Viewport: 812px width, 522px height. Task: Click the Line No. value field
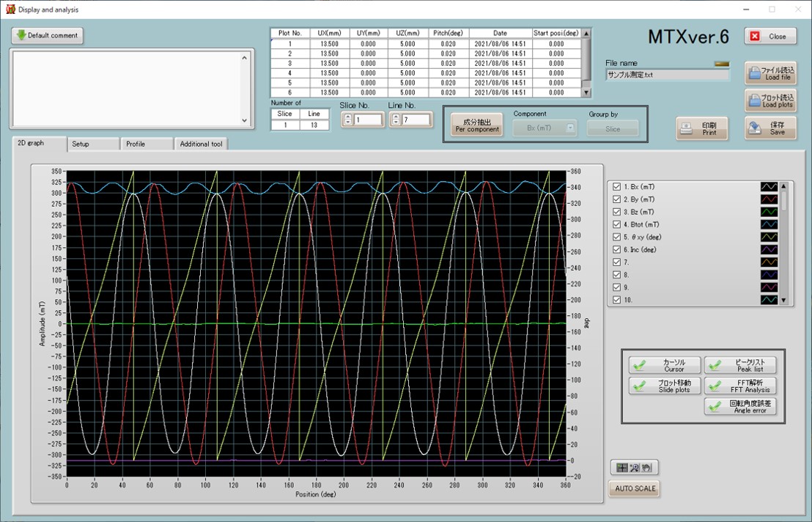pos(416,120)
